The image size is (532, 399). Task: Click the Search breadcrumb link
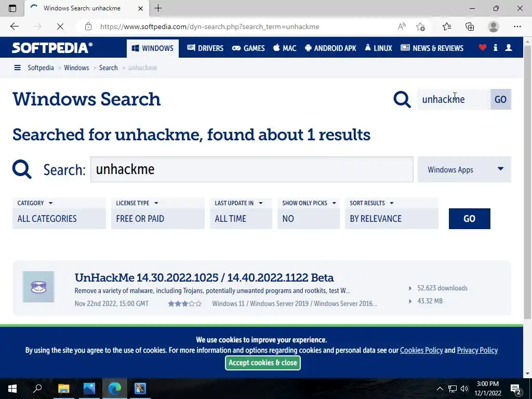click(x=108, y=68)
